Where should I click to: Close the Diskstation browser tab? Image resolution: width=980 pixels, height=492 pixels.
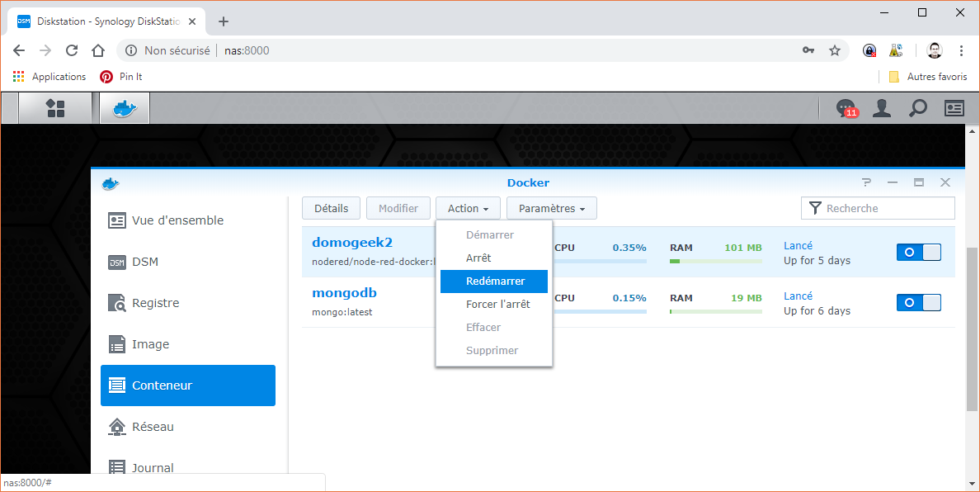coord(192,21)
